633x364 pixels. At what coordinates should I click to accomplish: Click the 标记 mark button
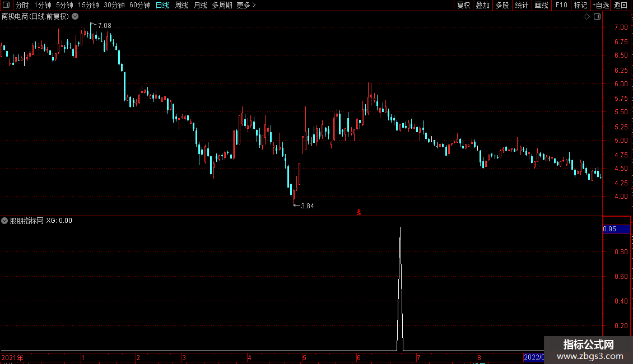[x=580, y=5]
